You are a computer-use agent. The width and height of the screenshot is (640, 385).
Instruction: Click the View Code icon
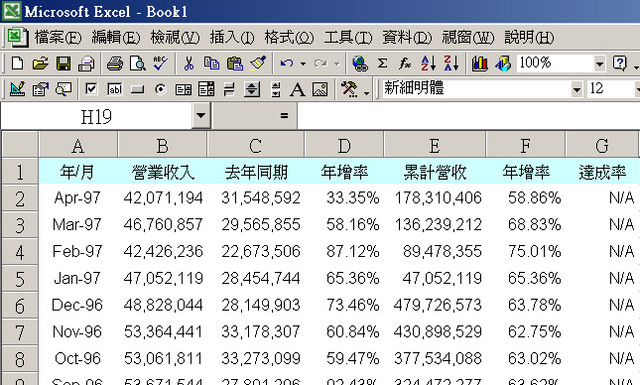point(63,89)
